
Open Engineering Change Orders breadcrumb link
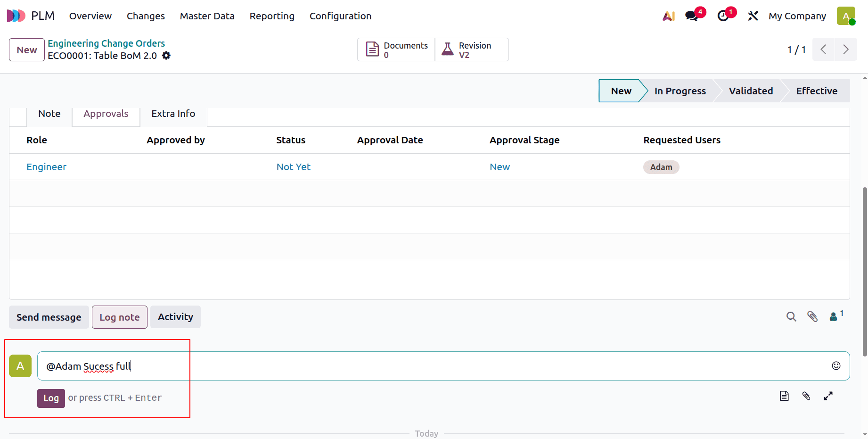106,43
